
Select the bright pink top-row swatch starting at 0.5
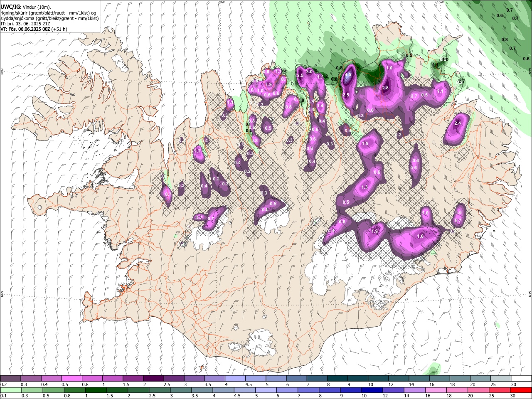pos(71,379)
